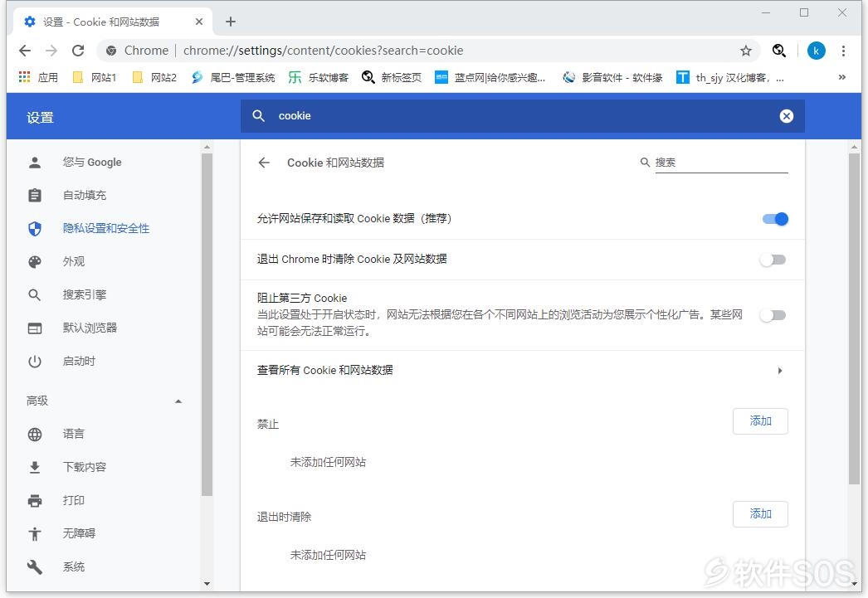The image size is (868, 598).
Task: Reload the settings page
Action: pos(78,51)
